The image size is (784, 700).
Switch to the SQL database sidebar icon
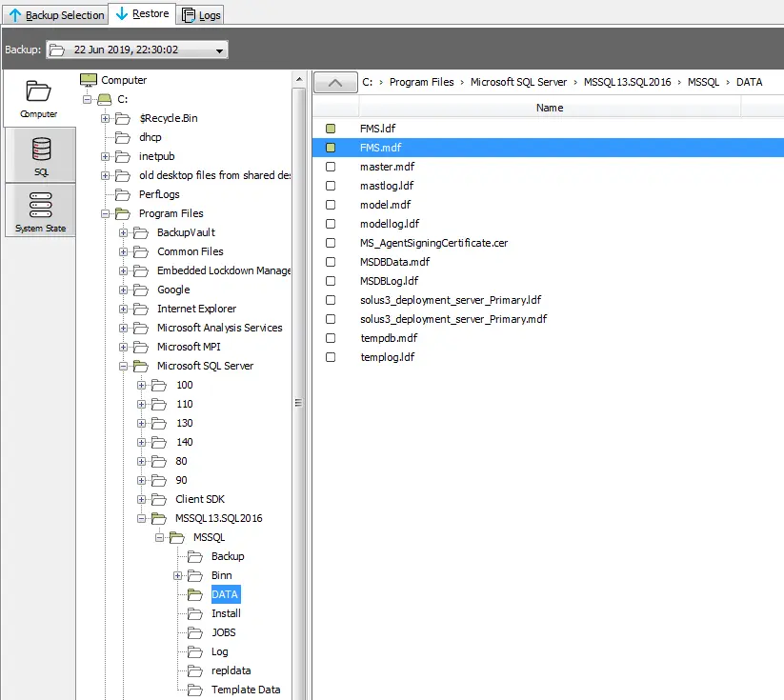click(x=41, y=150)
